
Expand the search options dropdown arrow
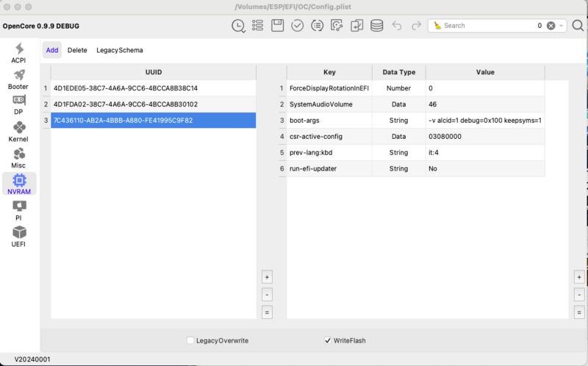coord(562,26)
